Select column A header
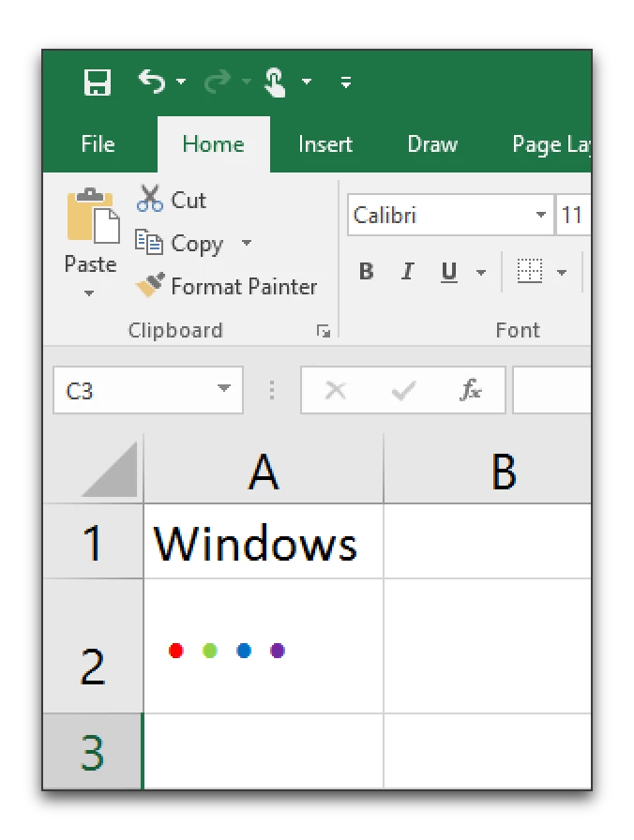634x840 pixels. [264, 470]
